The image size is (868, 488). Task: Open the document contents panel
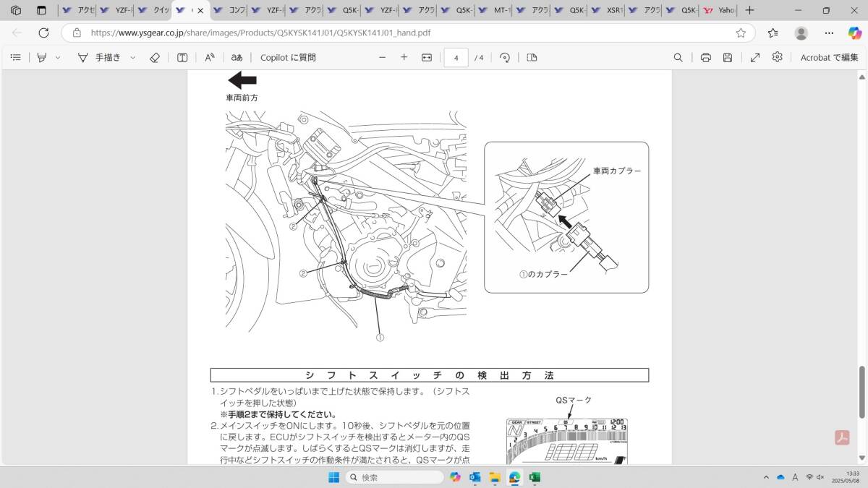[x=15, y=57]
